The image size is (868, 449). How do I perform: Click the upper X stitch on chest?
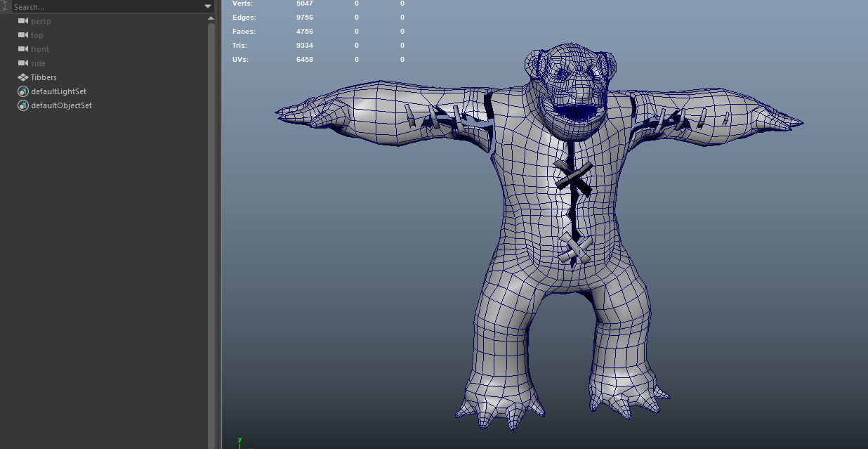pyautogui.click(x=574, y=177)
